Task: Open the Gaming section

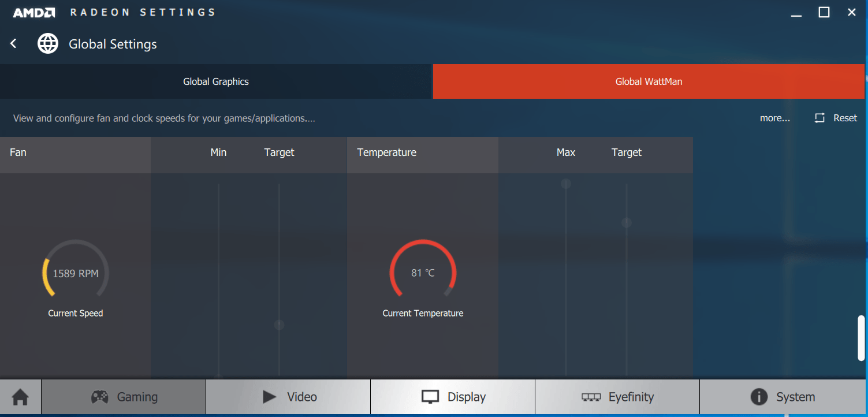Action: [x=124, y=397]
